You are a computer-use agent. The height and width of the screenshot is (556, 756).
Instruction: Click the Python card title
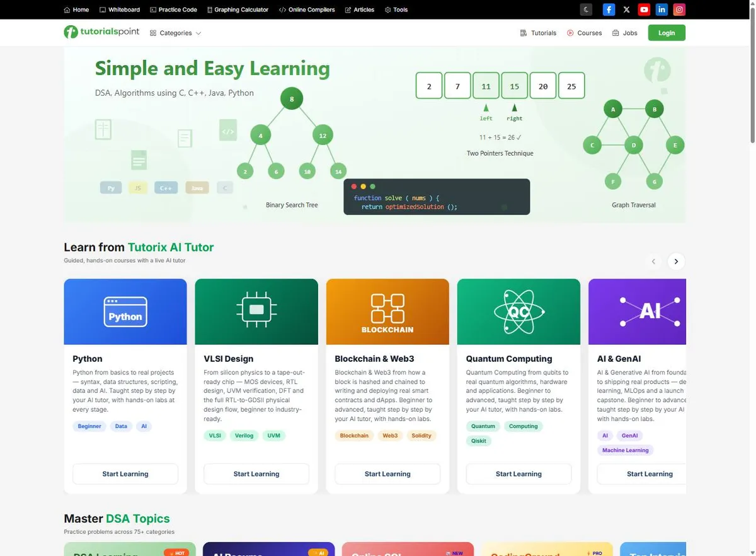pos(88,359)
